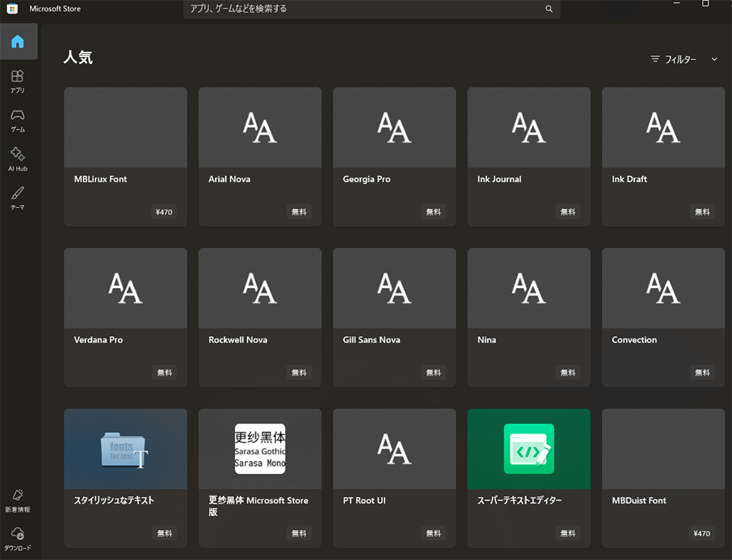This screenshot has width=732, height=560.
Task: Open the Verdana Pro font icon
Action: (x=126, y=288)
